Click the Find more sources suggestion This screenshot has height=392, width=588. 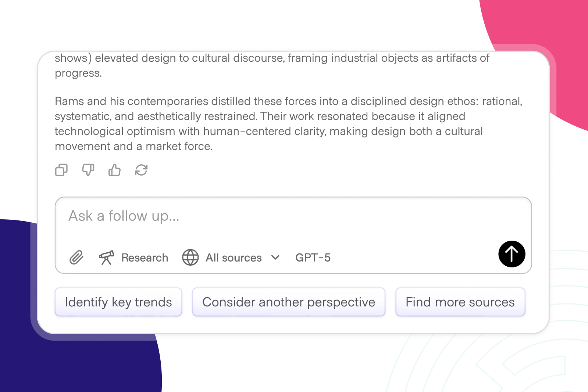(x=460, y=302)
